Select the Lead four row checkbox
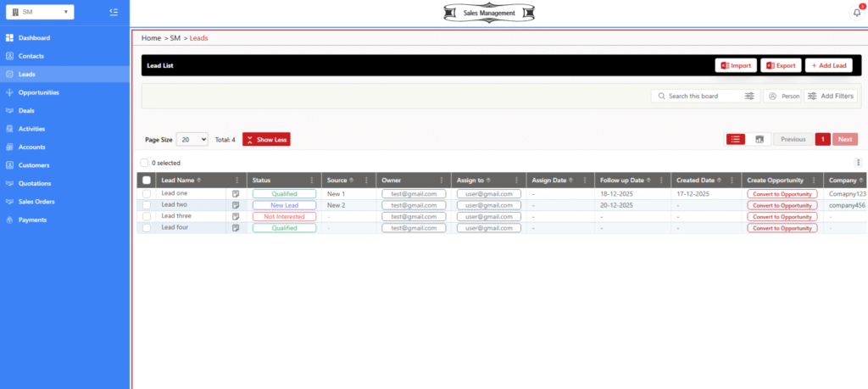 click(x=147, y=228)
